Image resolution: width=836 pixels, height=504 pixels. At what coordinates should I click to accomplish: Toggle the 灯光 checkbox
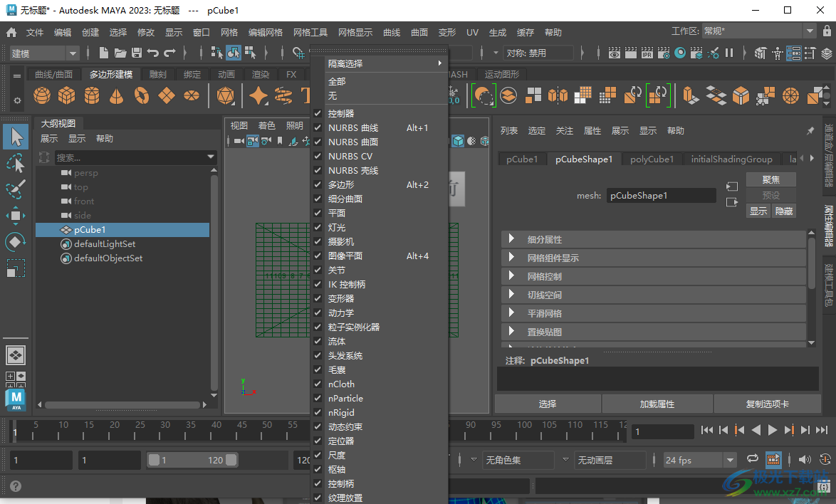[318, 228]
